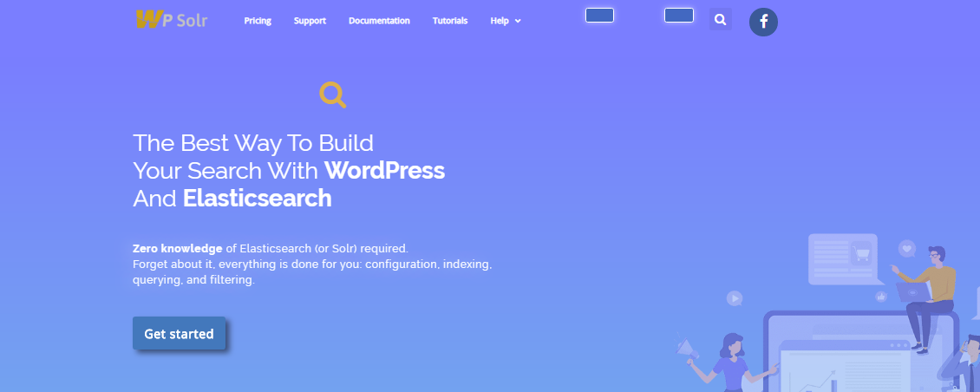Click the "Zero knowledge" bold text
The image size is (980, 392).
pyautogui.click(x=178, y=248)
